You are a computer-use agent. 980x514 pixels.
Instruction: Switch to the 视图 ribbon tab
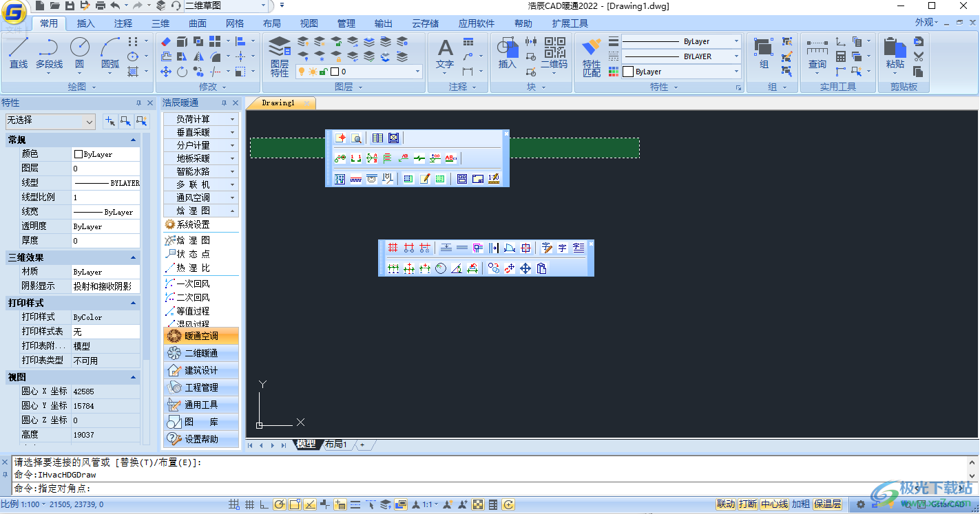309,23
